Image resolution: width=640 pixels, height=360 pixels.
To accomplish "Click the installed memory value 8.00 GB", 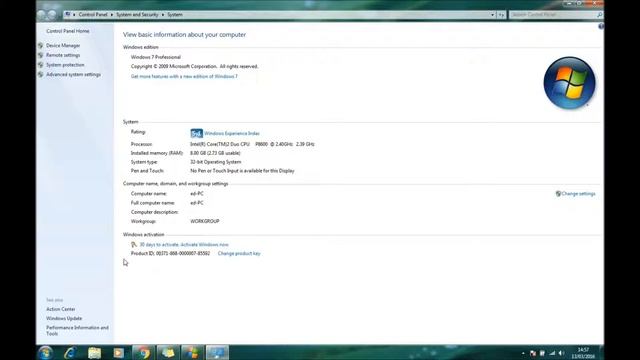I will [x=215, y=153].
